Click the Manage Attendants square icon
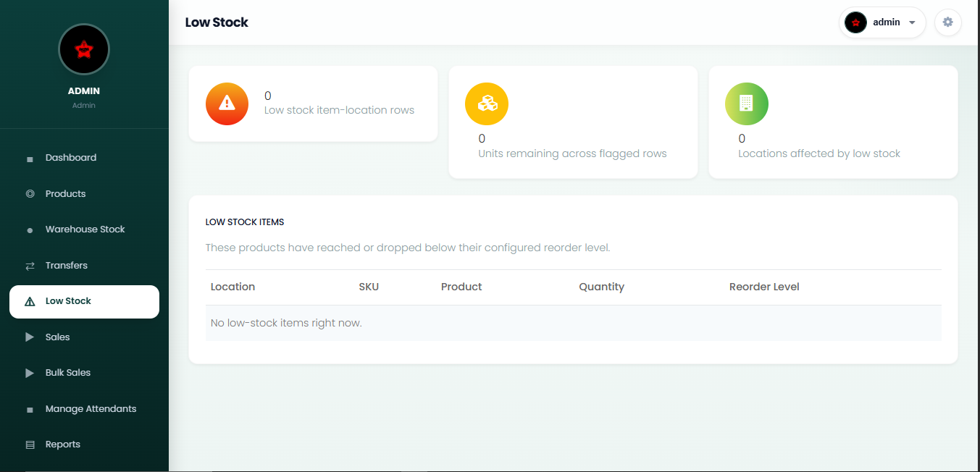 (x=30, y=410)
